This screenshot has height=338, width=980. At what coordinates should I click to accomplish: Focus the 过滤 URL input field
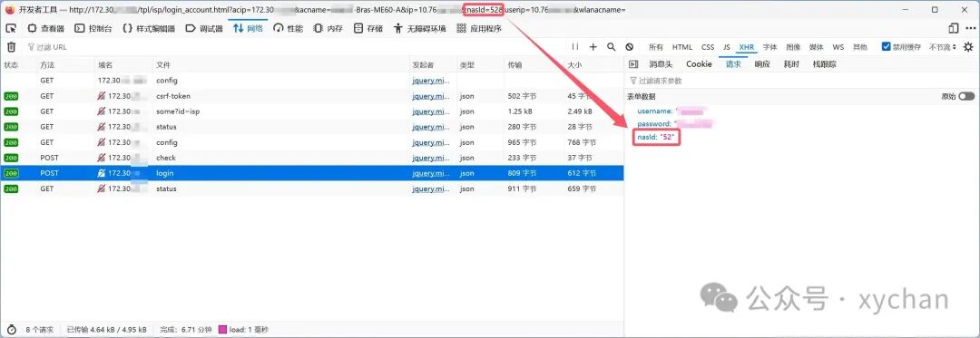(294, 47)
